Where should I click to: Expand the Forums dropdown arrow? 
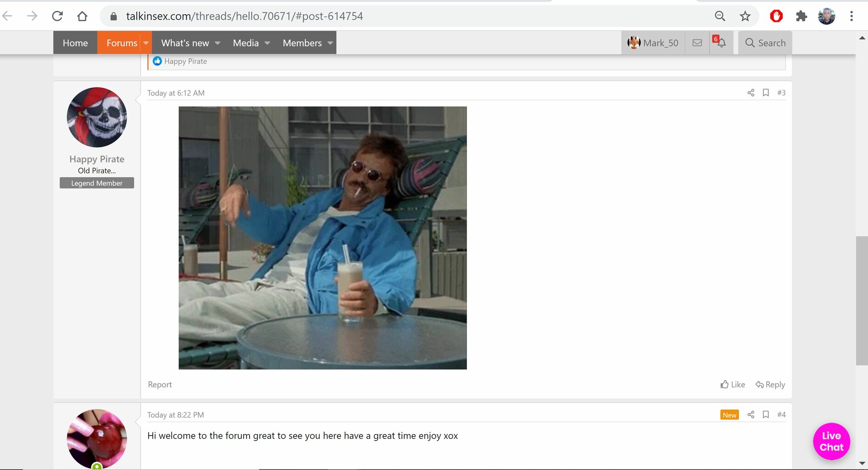146,43
